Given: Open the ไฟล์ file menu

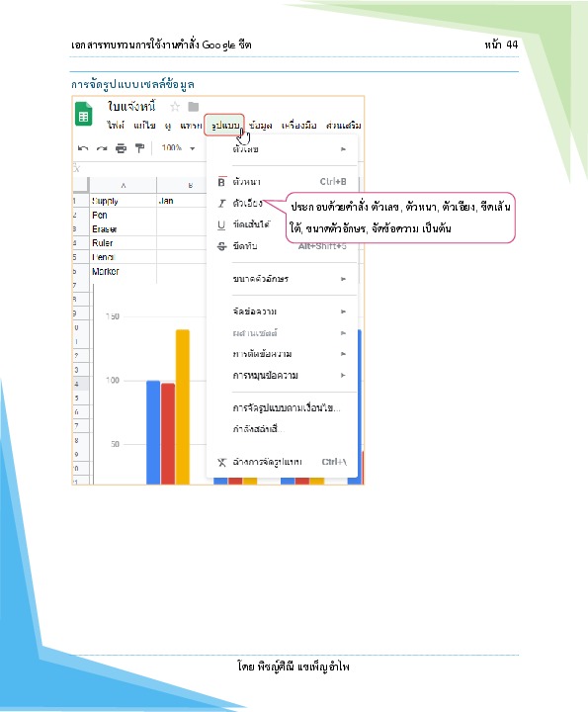Looking at the screenshot, I should 116,126.
